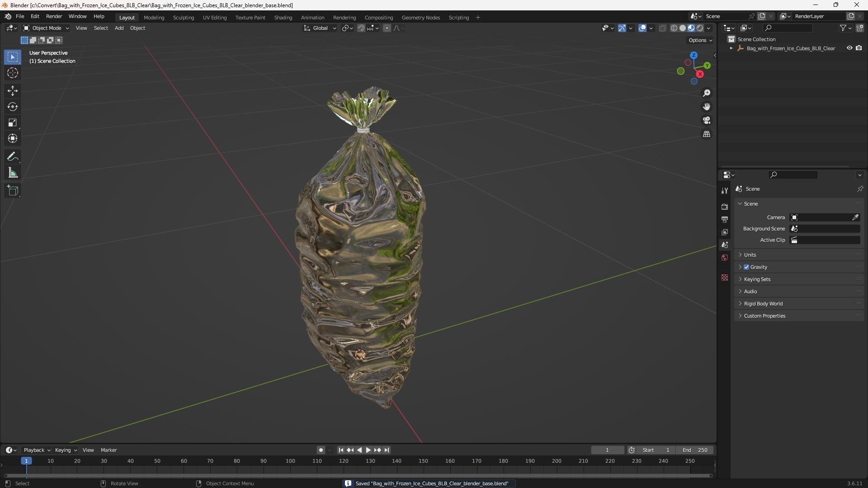Click the viewport Options button
The height and width of the screenshot is (488, 868).
point(700,40)
